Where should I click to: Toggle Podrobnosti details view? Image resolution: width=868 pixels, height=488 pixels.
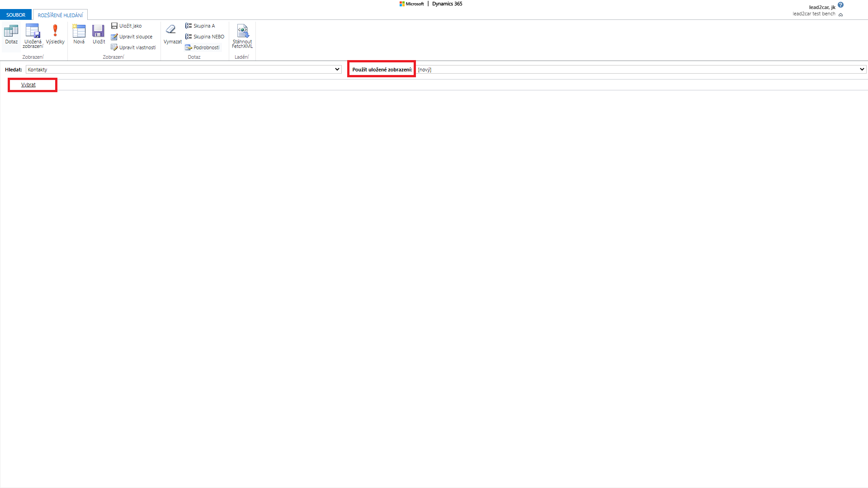pos(203,47)
